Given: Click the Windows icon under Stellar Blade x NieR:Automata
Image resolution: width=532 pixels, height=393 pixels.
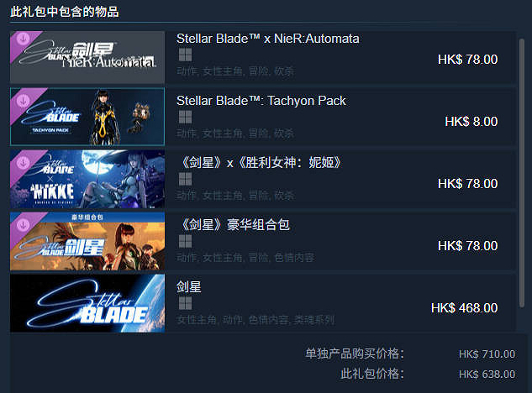Looking at the screenshot, I should click(185, 55).
